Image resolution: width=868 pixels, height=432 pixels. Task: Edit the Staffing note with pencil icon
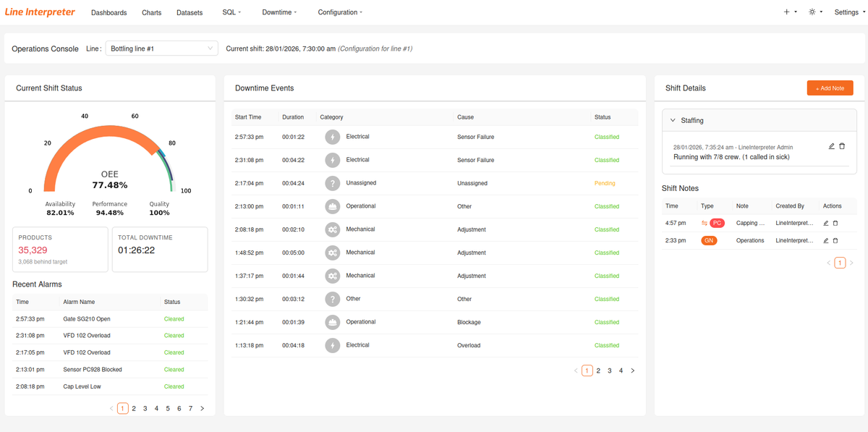pos(831,146)
